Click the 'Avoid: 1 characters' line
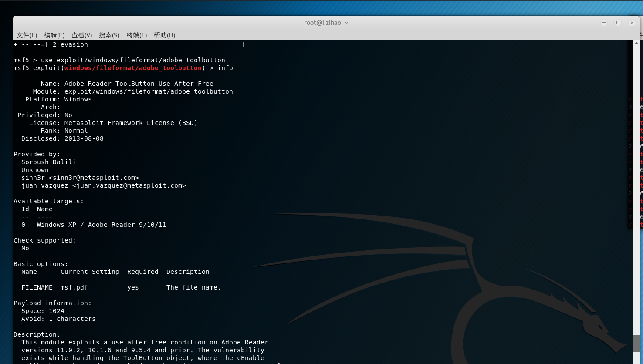Screen dimensions: 643x364 point(58,319)
